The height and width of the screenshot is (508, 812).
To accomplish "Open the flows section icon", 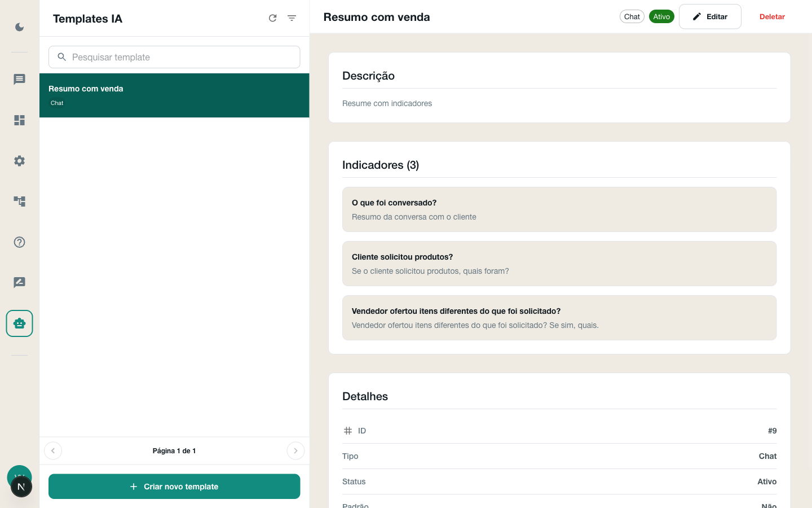I will 19,202.
